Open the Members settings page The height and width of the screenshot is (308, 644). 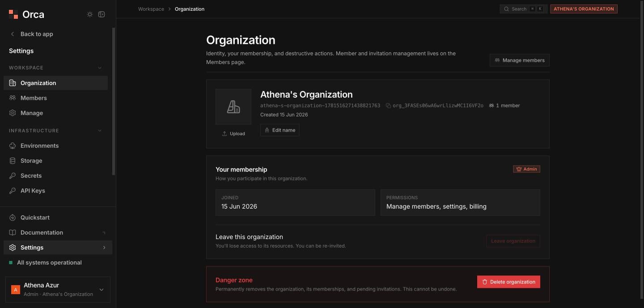coord(55,98)
